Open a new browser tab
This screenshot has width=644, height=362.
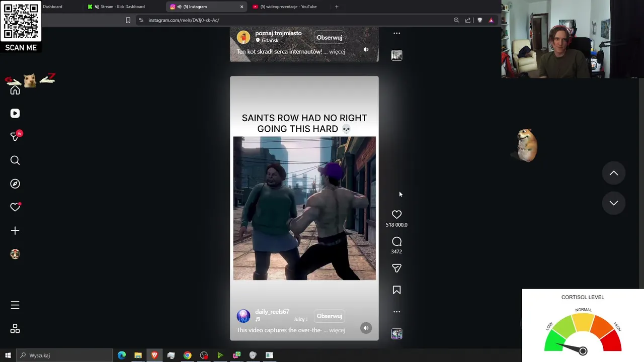point(337,7)
